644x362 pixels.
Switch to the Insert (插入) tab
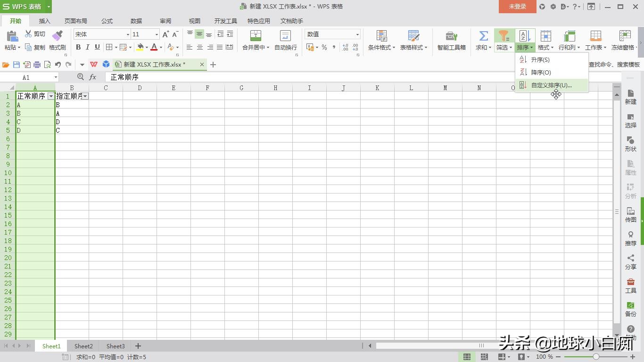(x=44, y=21)
